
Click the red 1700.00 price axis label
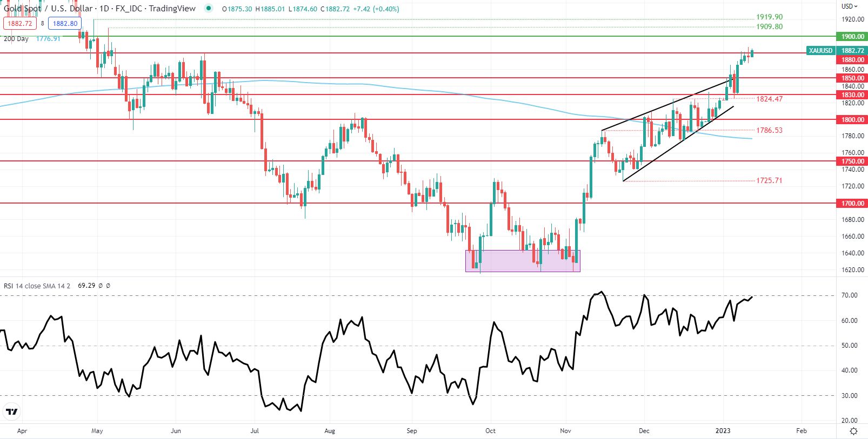click(852, 204)
